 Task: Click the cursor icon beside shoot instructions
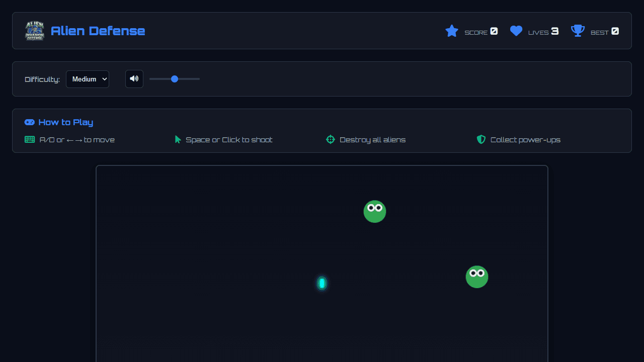tap(178, 139)
